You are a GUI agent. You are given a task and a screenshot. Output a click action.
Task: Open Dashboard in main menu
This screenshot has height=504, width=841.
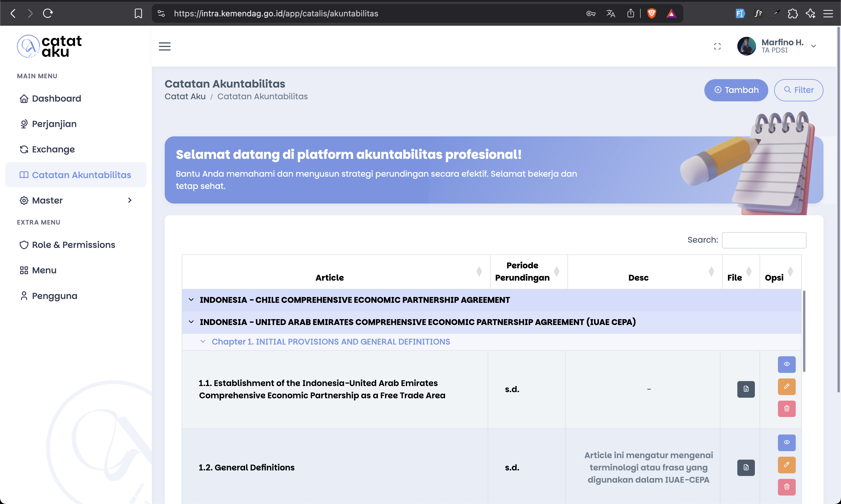click(x=76, y=98)
